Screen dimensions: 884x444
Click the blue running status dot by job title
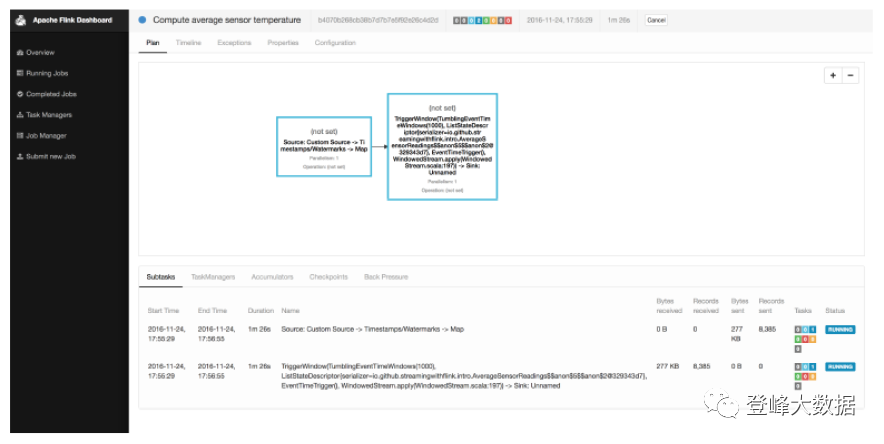tap(143, 20)
